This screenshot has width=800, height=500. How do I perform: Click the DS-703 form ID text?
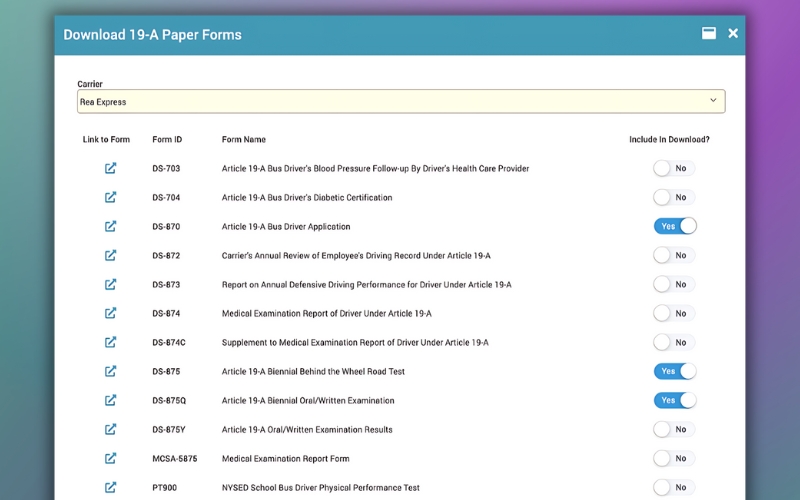tap(166, 168)
